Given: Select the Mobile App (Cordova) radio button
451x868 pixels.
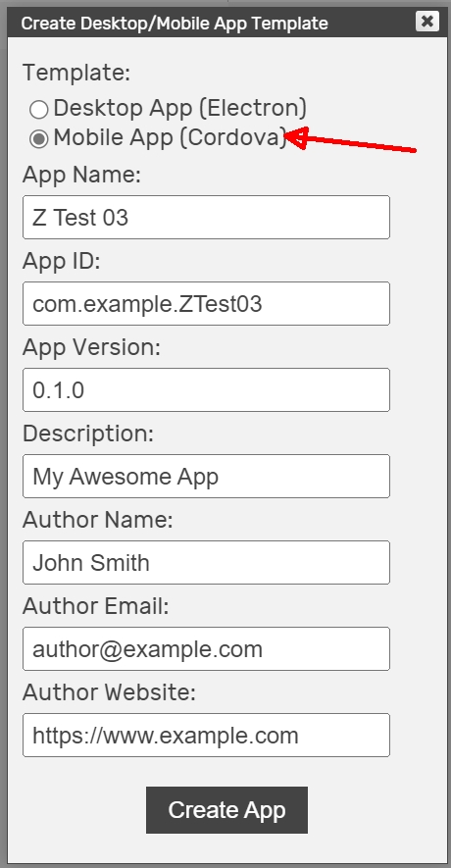Looking at the screenshot, I should [39, 139].
